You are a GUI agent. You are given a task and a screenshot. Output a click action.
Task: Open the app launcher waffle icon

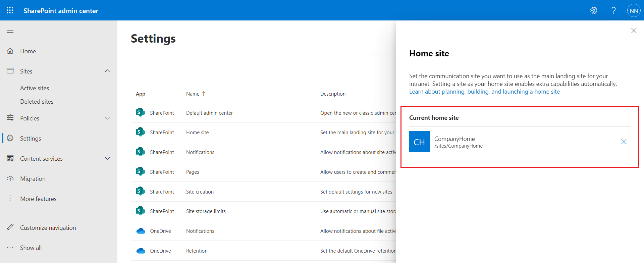click(x=10, y=10)
